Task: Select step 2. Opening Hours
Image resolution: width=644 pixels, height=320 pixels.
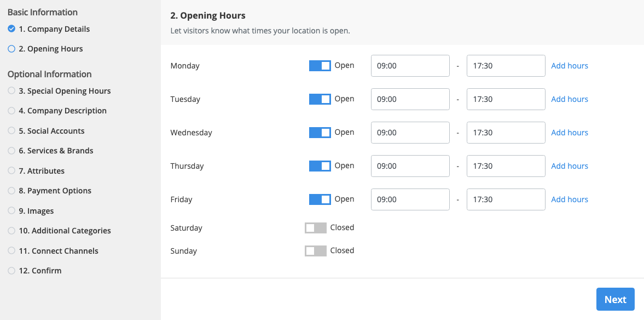Action: tap(51, 49)
